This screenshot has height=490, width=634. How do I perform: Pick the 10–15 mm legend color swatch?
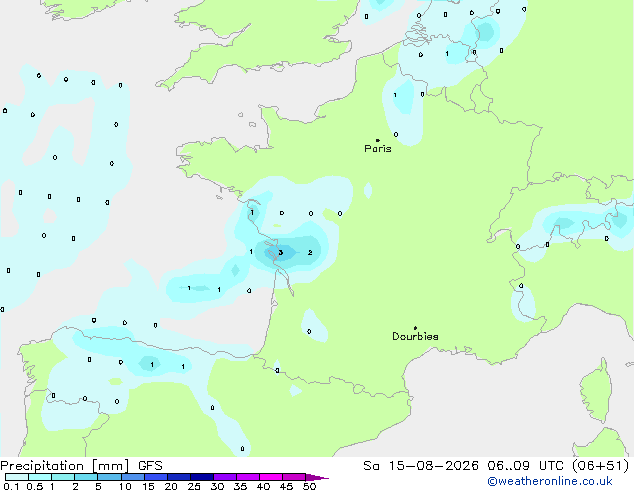tap(133, 477)
